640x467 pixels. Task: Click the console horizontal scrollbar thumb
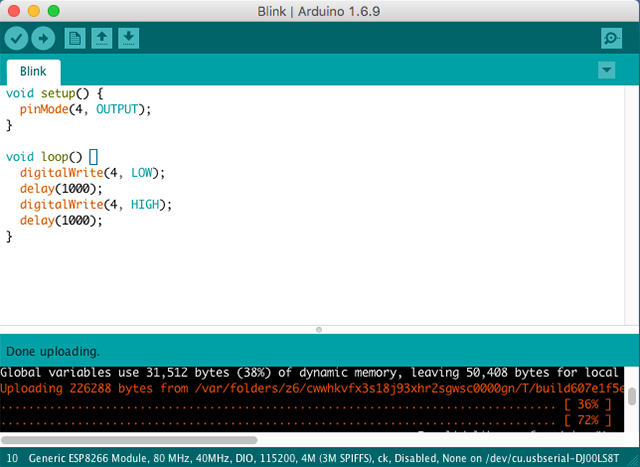(129, 440)
